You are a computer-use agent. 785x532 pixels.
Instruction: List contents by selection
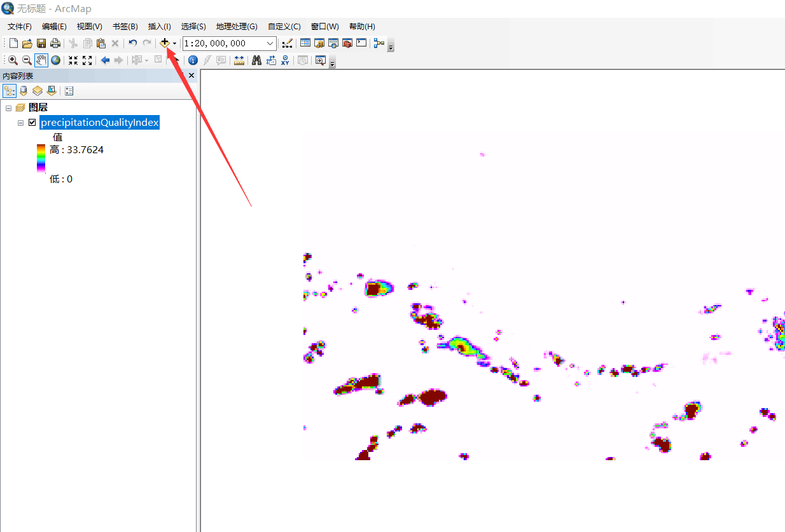click(x=52, y=91)
